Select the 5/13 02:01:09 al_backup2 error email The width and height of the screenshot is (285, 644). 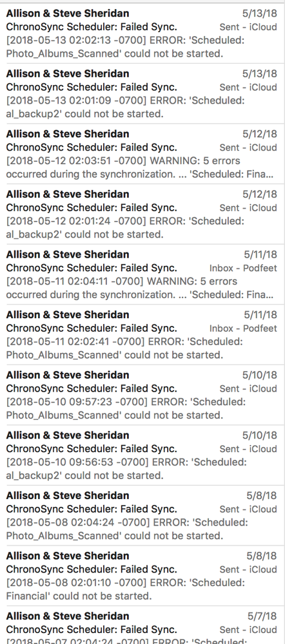tap(142, 93)
